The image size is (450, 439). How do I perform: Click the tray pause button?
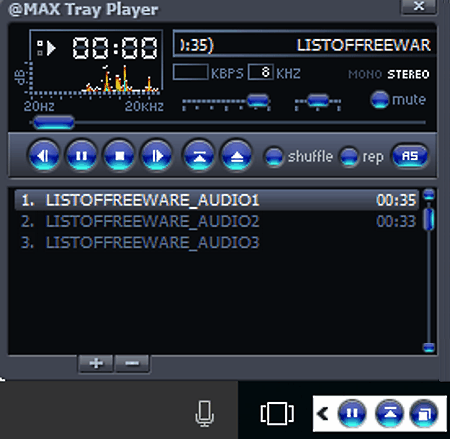352,413
